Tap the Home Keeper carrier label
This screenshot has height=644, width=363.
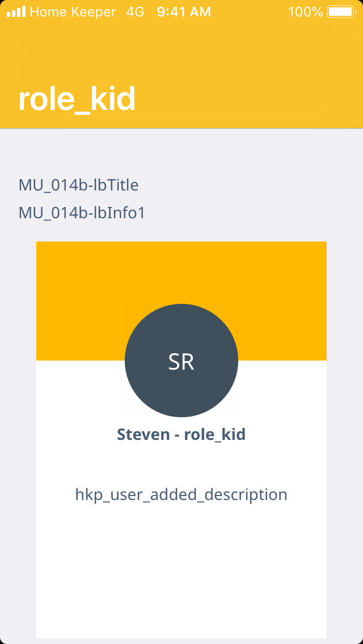click(x=73, y=11)
